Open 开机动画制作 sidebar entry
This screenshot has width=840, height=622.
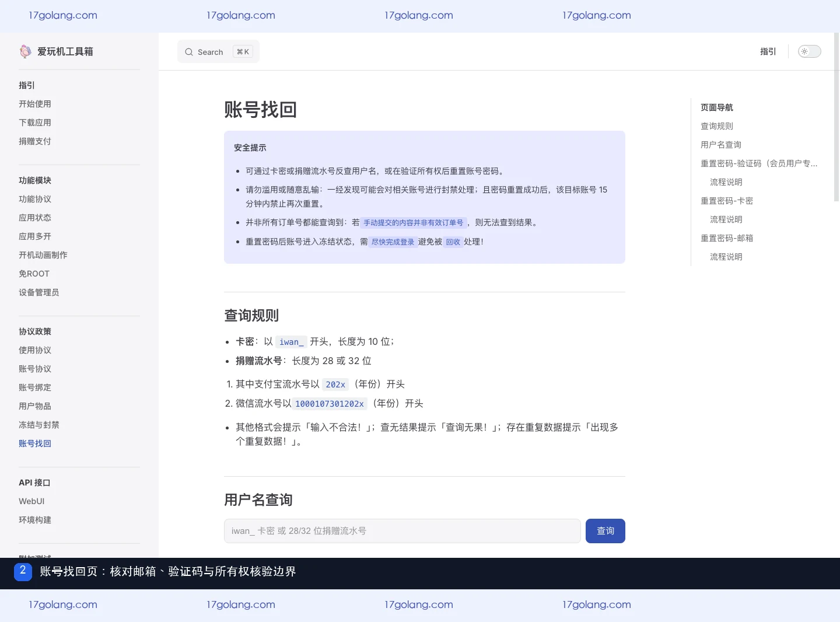coord(43,255)
